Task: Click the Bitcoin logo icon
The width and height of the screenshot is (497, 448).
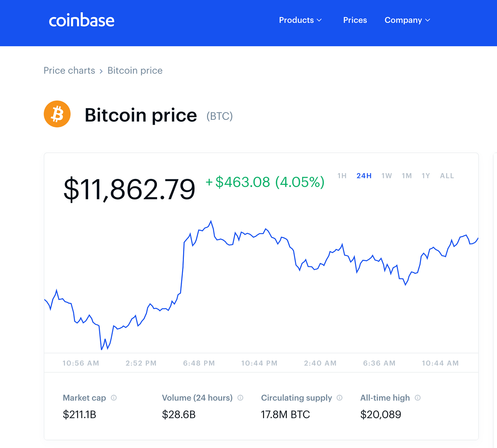Action: [x=57, y=114]
